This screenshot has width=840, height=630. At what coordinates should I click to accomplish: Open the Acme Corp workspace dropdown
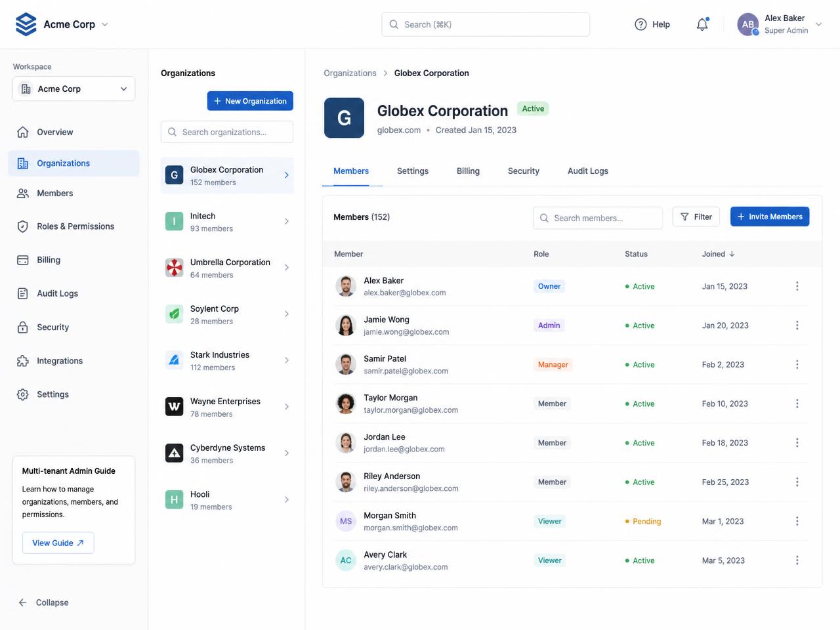(x=73, y=89)
